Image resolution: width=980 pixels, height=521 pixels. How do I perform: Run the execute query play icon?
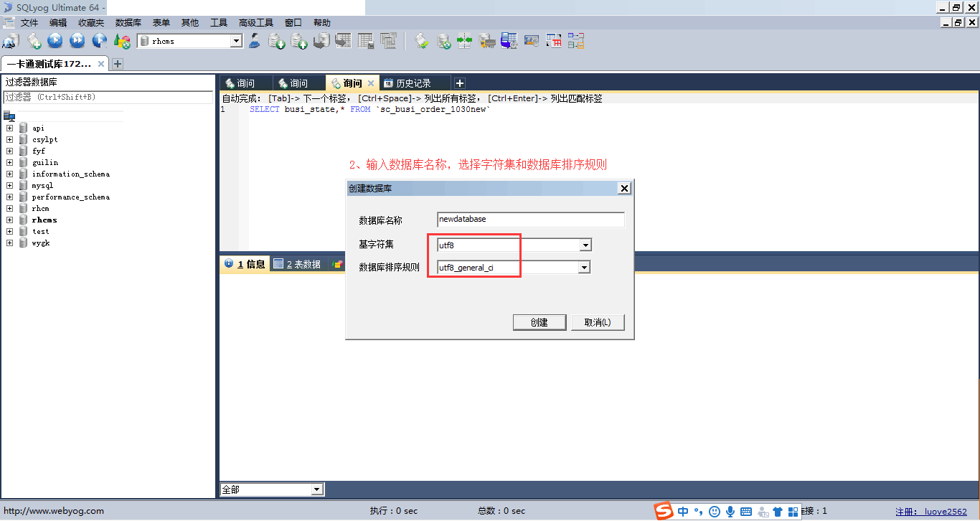pos(55,41)
